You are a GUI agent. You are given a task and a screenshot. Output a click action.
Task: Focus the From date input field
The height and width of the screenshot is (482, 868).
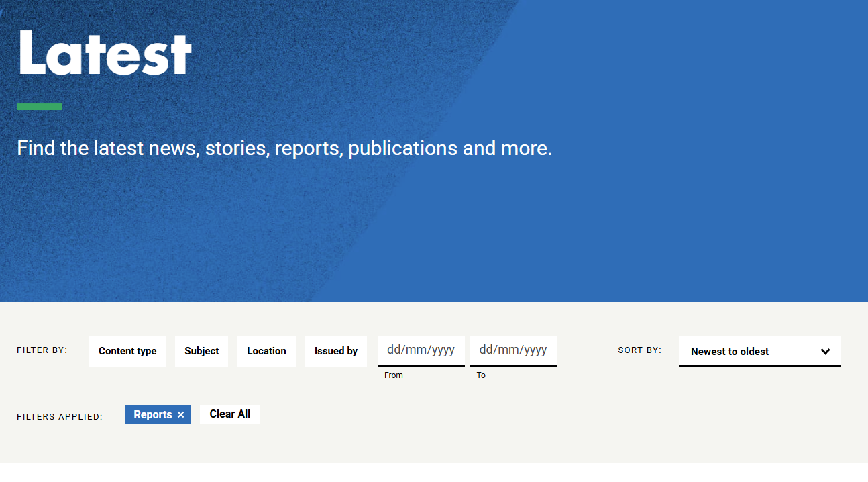click(421, 350)
